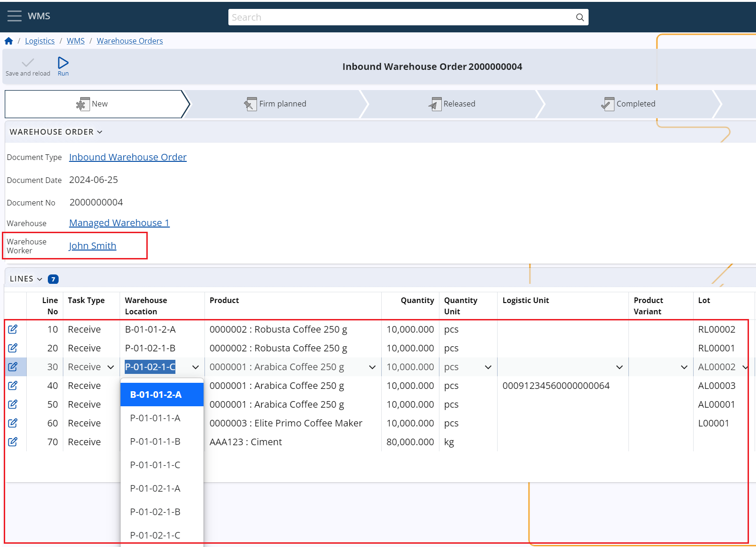
Task: Open the hamburger navigation menu
Action: 15,16
